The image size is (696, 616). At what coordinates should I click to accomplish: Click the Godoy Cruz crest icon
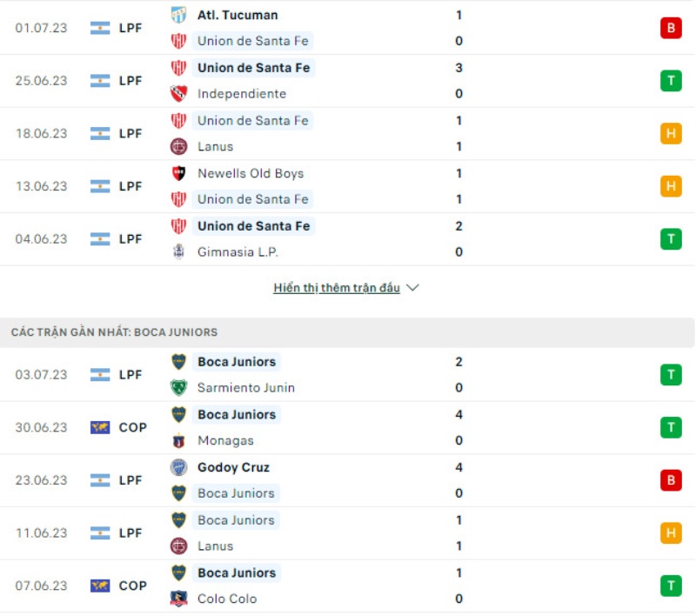[x=178, y=467]
